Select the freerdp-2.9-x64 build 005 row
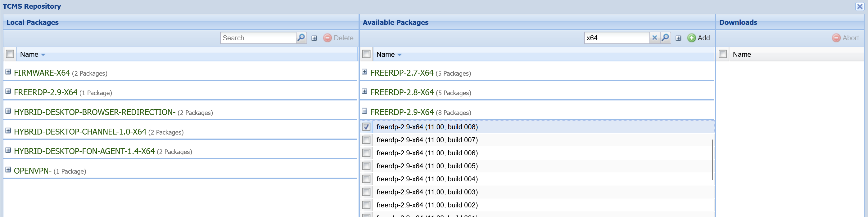This screenshot has width=868, height=217. [427, 166]
